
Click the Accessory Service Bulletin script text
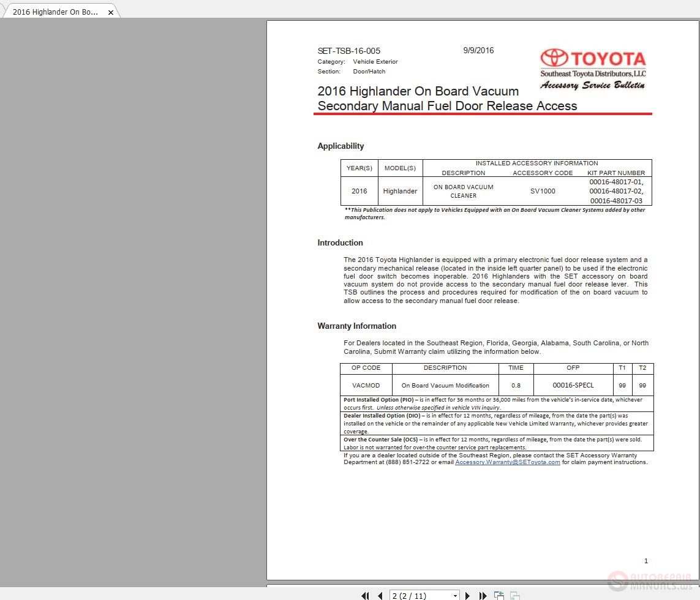(x=592, y=85)
